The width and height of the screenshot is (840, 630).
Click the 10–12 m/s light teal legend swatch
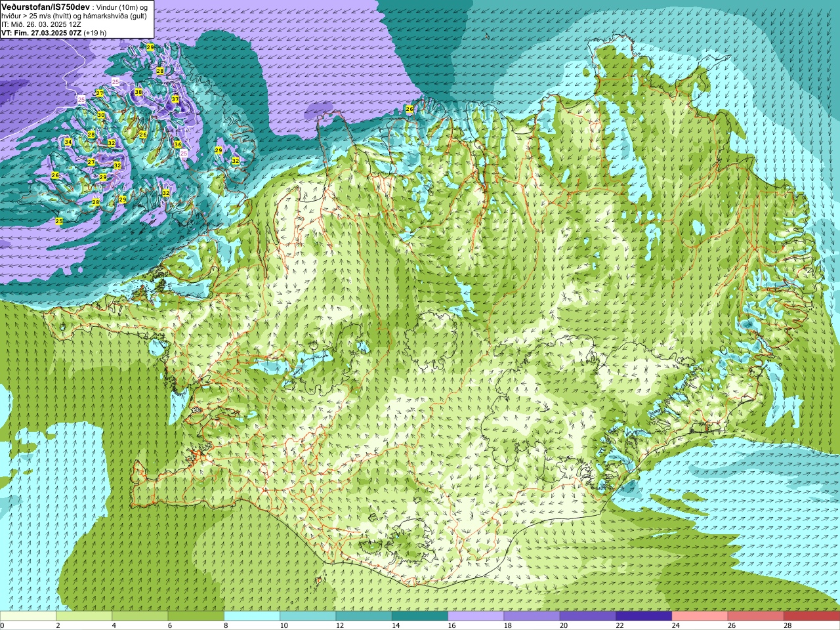308,616
